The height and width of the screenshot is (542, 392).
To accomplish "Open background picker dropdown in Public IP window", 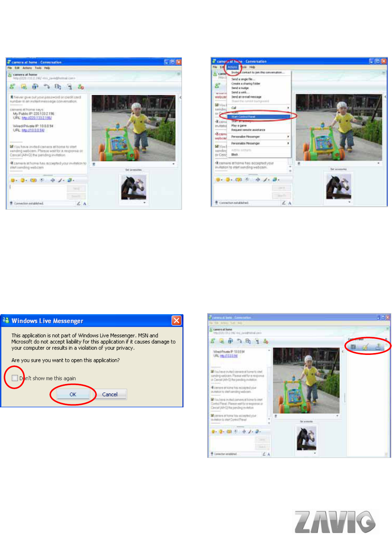I will (x=71, y=180).
